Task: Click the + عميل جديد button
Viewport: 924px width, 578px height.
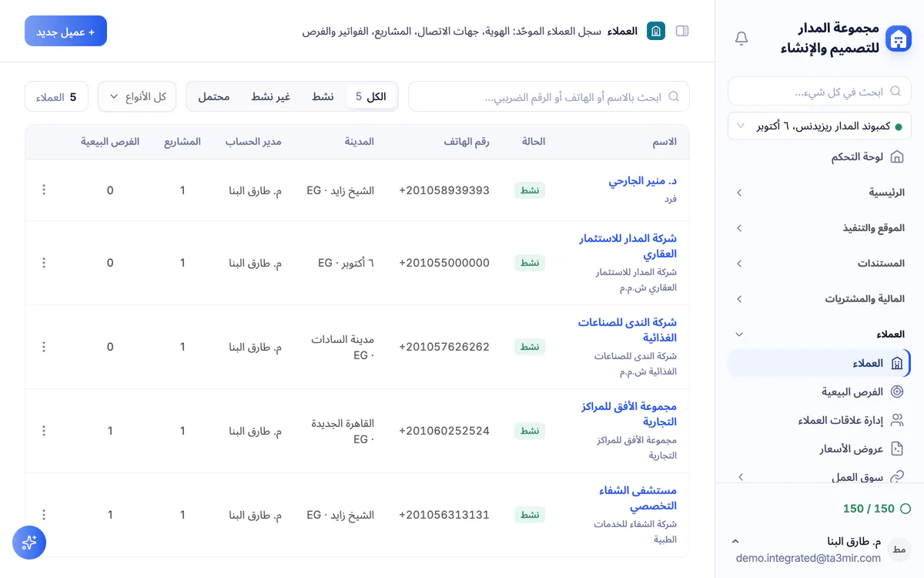Action: pyautogui.click(x=65, y=31)
